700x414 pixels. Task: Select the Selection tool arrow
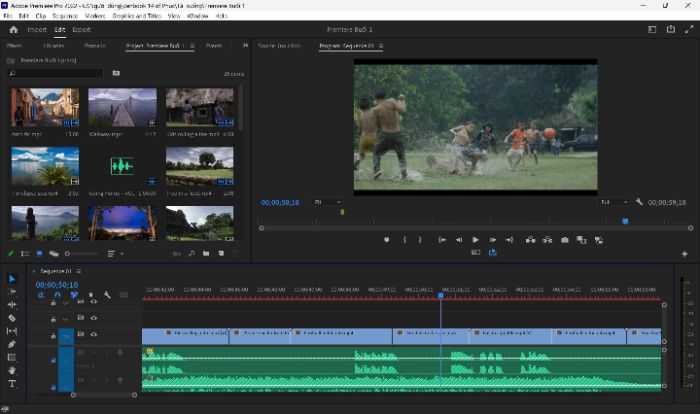[12, 279]
